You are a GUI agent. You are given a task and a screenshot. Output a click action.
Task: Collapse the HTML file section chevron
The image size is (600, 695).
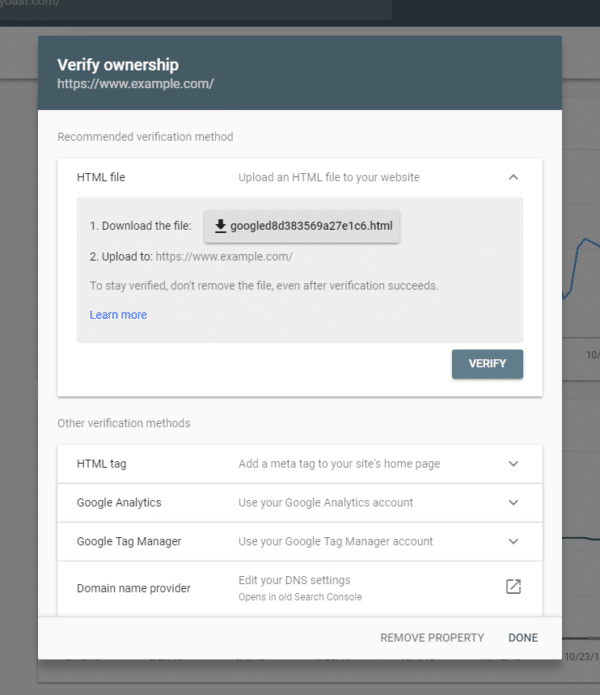tap(513, 177)
